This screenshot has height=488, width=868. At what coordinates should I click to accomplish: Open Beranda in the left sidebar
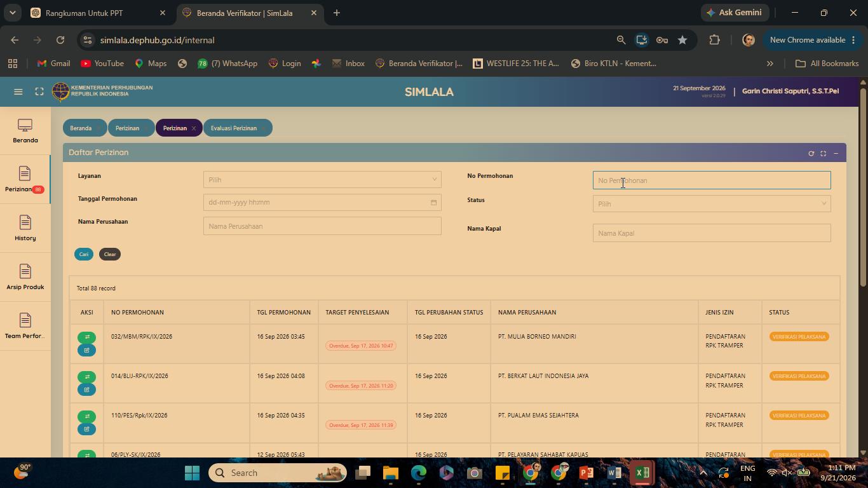pyautogui.click(x=25, y=131)
